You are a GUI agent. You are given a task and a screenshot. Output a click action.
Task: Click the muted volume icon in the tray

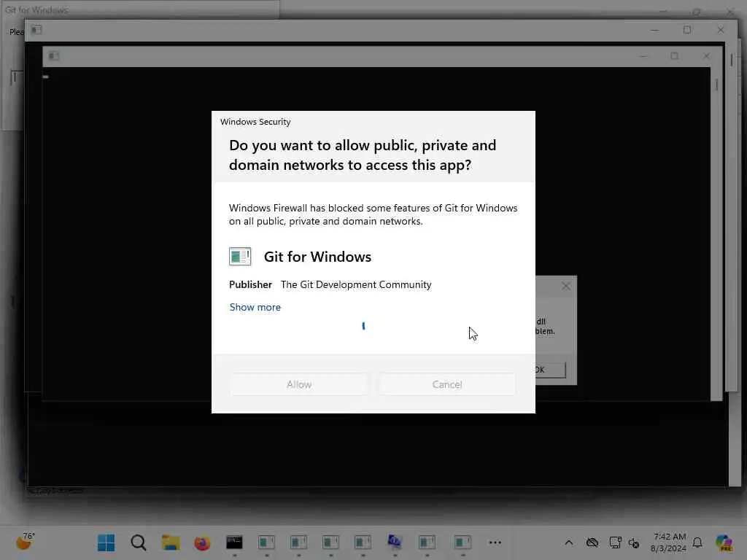point(634,542)
